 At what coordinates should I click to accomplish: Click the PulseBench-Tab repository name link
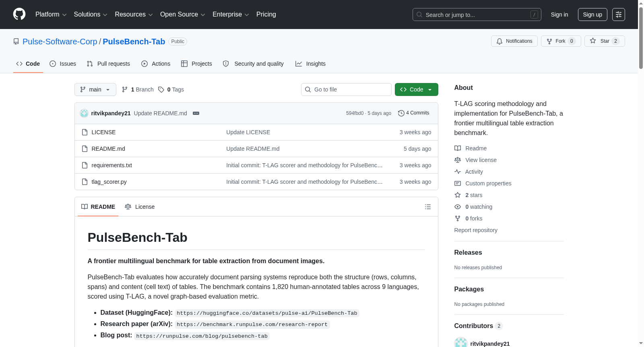[x=134, y=42]
